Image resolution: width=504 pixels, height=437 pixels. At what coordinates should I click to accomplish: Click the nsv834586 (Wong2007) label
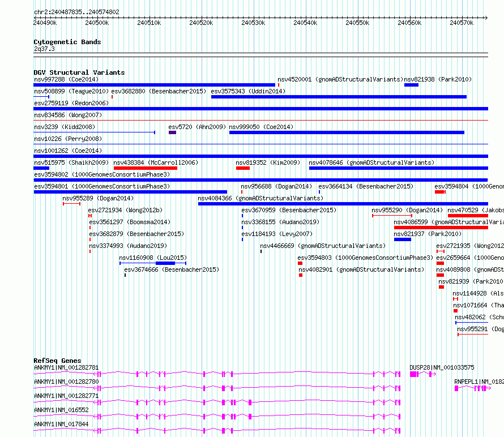(x=68, y=115)
